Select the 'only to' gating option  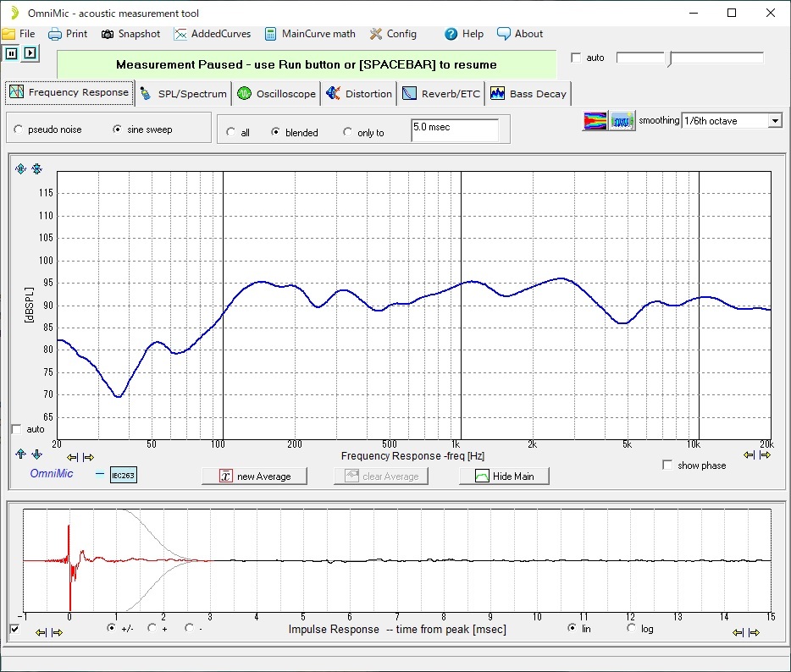pos(347,132)
